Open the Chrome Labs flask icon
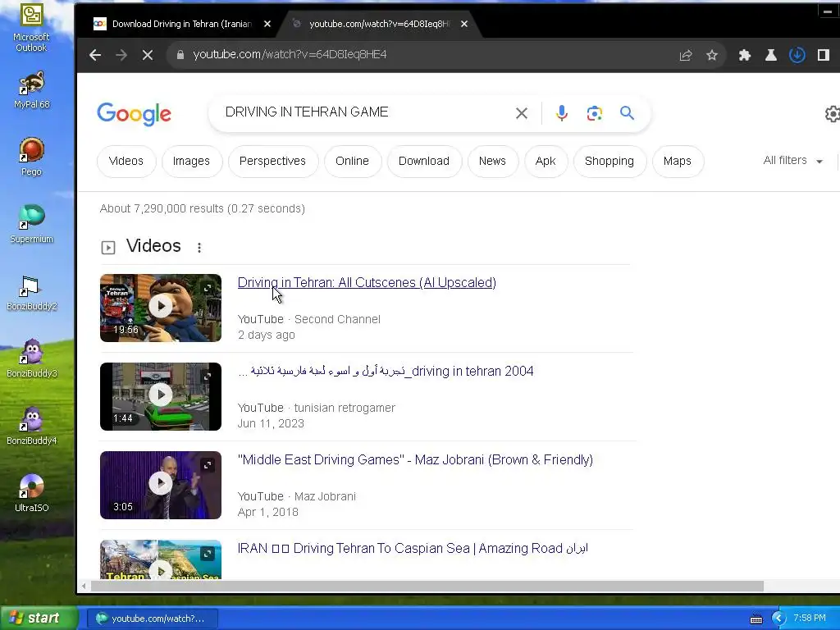The height and width of the screenshot is (630, 840). [771, 55]
